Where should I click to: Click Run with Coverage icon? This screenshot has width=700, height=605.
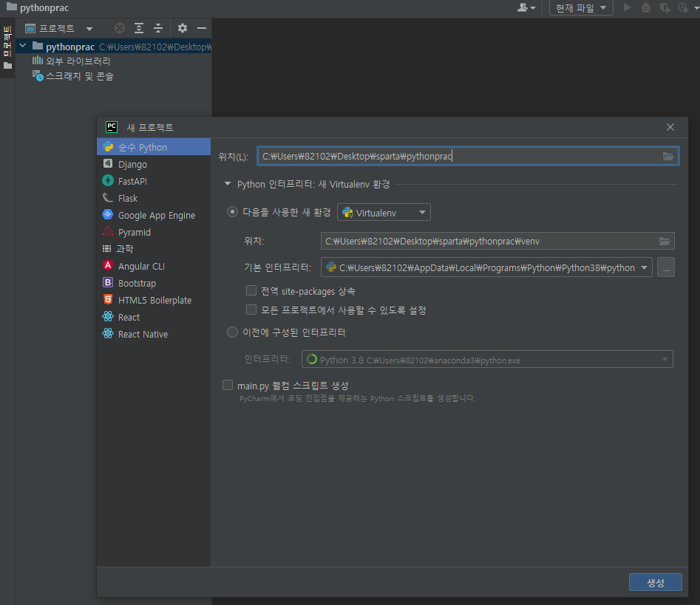[x=665, y=7]
